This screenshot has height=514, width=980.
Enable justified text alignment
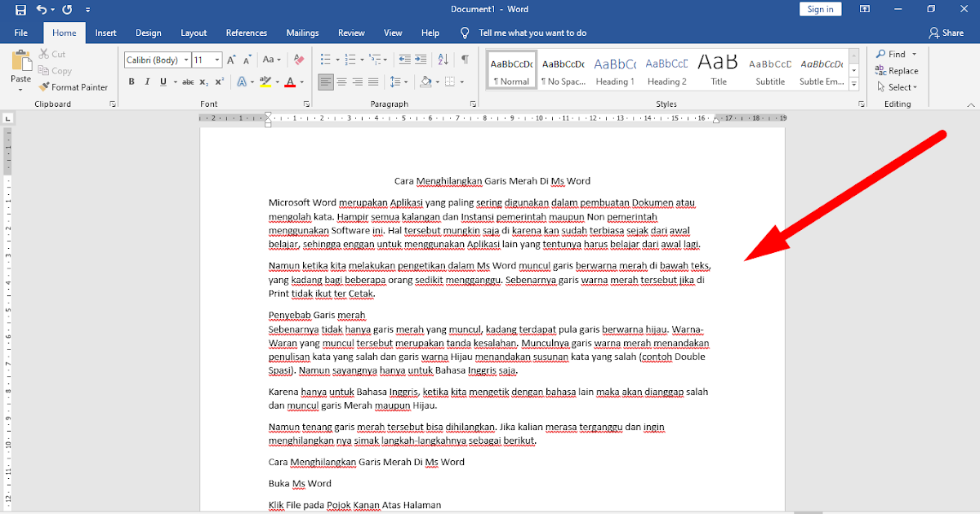click(x=373, y=82)
